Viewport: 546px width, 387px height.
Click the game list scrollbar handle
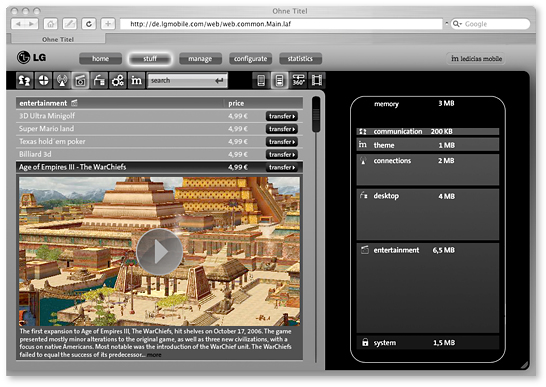[316, 115]
